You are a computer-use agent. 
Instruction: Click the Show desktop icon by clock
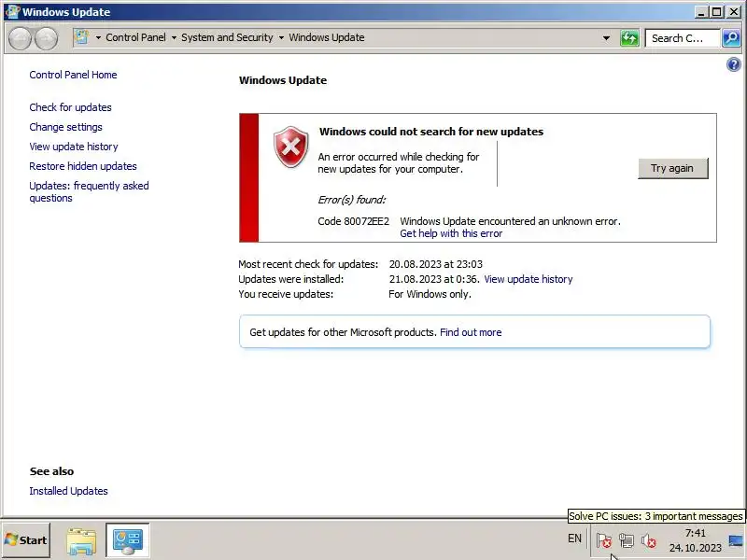coord(737,540)
